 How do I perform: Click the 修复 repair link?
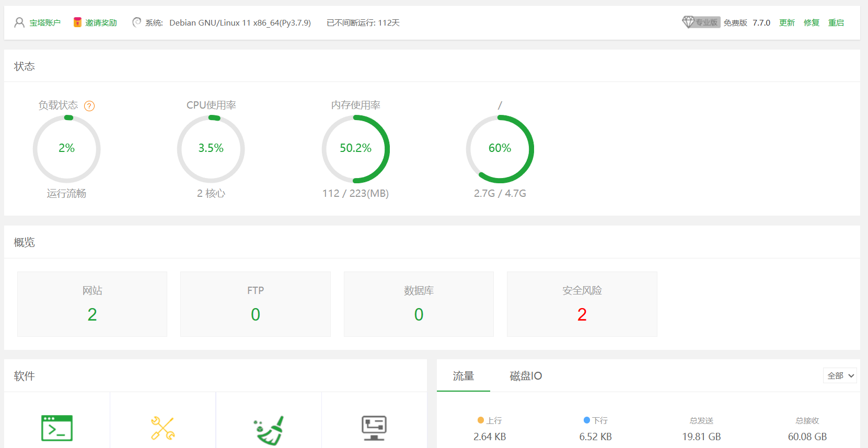point(811,22)
